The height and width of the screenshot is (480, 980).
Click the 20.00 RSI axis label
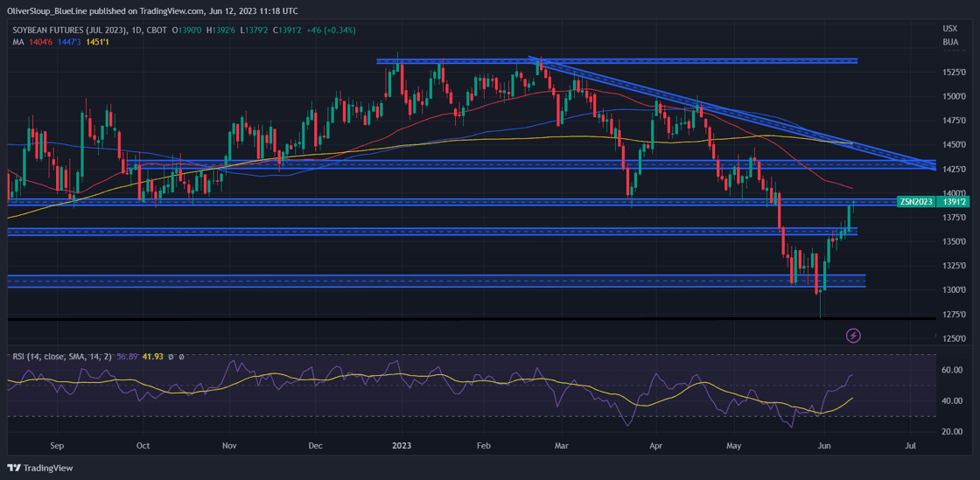[x=953, y=432]
